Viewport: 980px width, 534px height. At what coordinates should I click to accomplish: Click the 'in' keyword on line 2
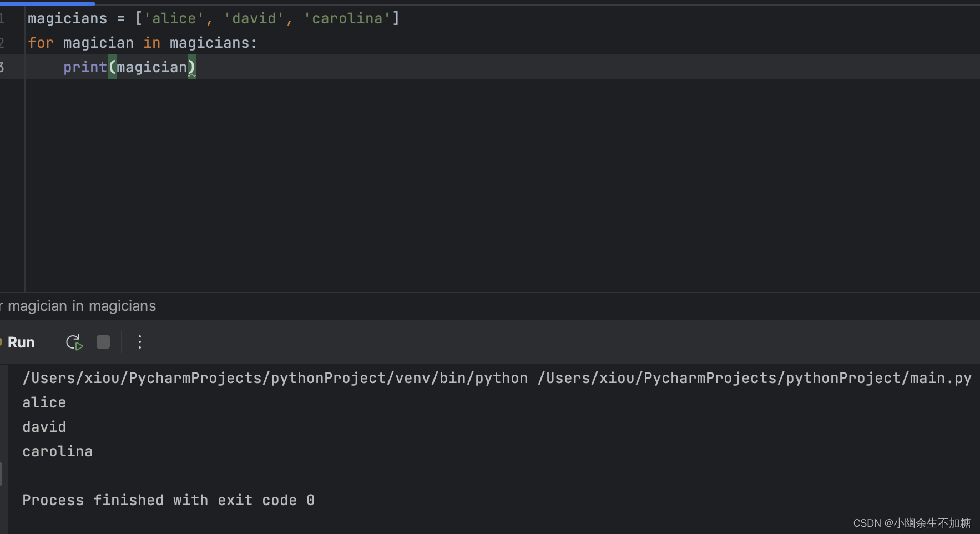click(151, 43)
